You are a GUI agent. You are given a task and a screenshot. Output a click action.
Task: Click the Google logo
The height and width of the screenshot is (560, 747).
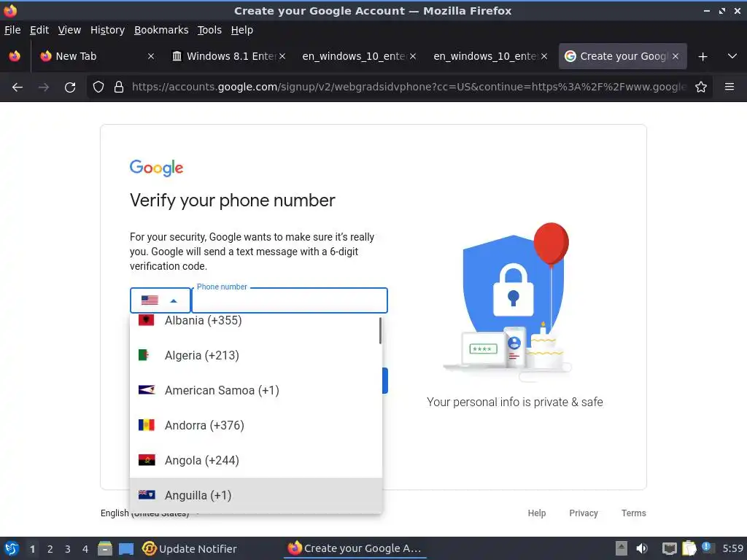click(156, 168)
